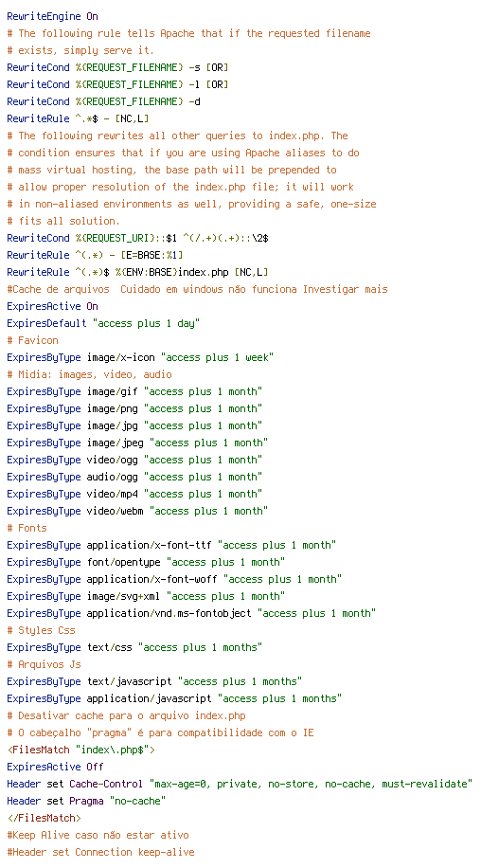Click the image/gif ExpiresByType line

(134, 391)
